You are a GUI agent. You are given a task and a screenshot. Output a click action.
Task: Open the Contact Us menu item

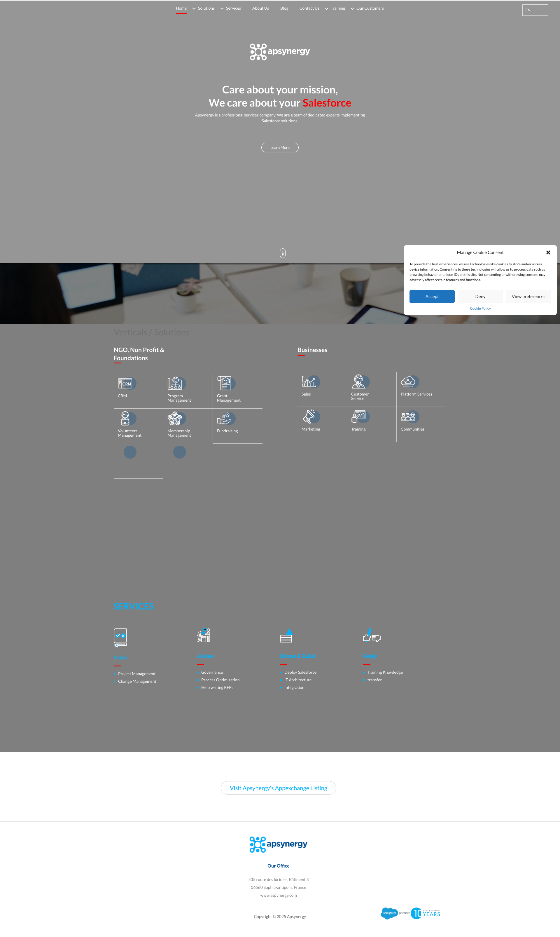(x=309, y=8)
